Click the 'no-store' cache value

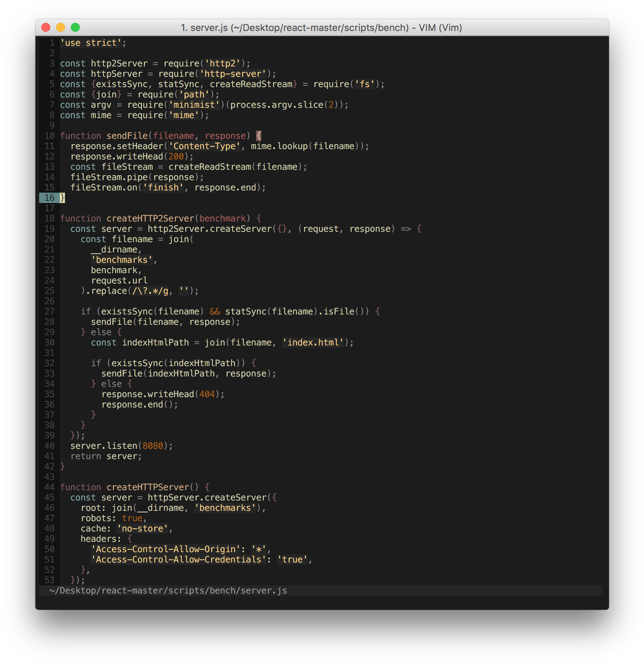click(x=142, y=529)
